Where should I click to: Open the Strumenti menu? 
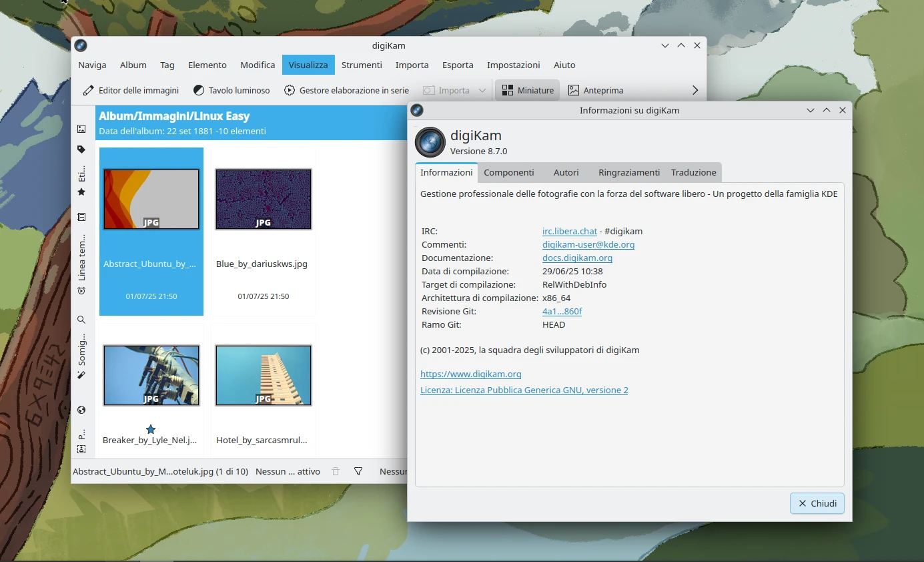(362, 65)
